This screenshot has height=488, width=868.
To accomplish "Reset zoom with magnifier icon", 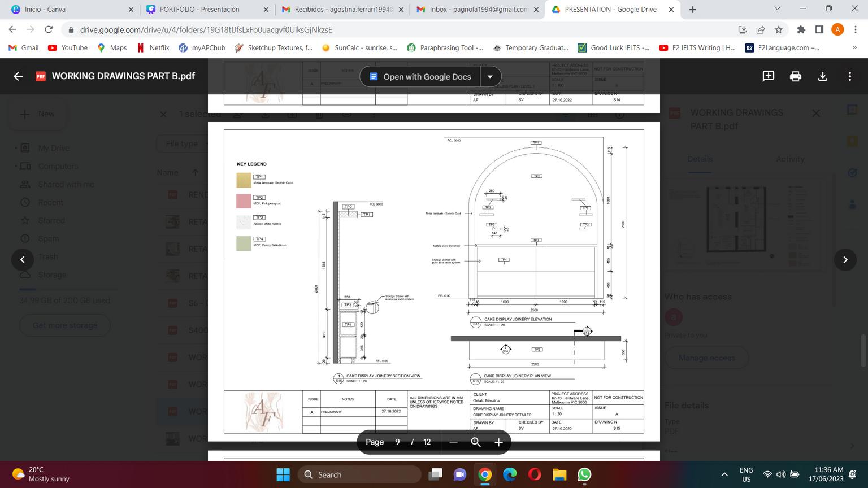I will pyautogui.click(x=476, y=442).
